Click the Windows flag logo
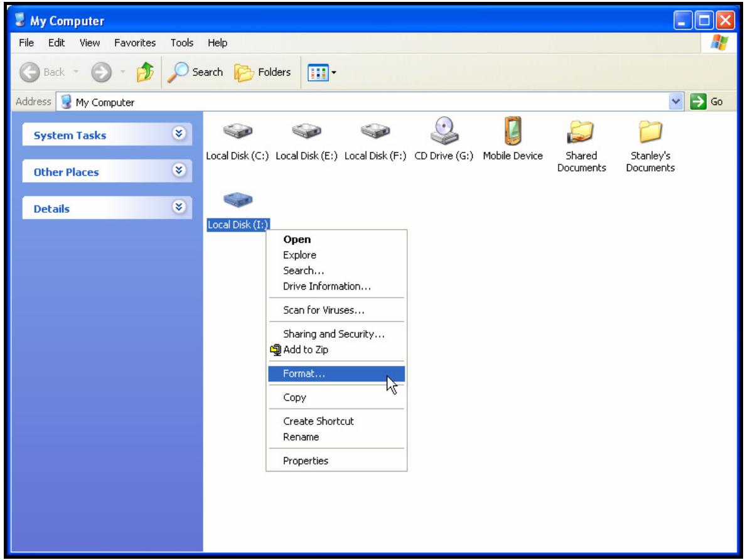The height and width of the screenshot is (560, 745). coord(719,42)
